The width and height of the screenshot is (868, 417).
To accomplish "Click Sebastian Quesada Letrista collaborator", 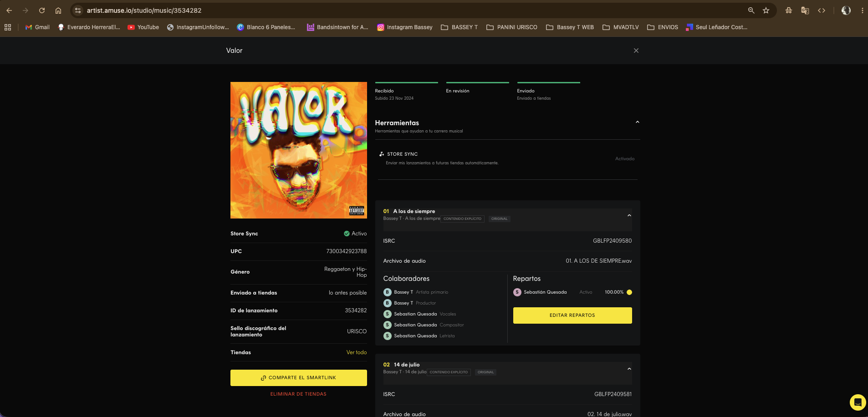I will (419, 336).
